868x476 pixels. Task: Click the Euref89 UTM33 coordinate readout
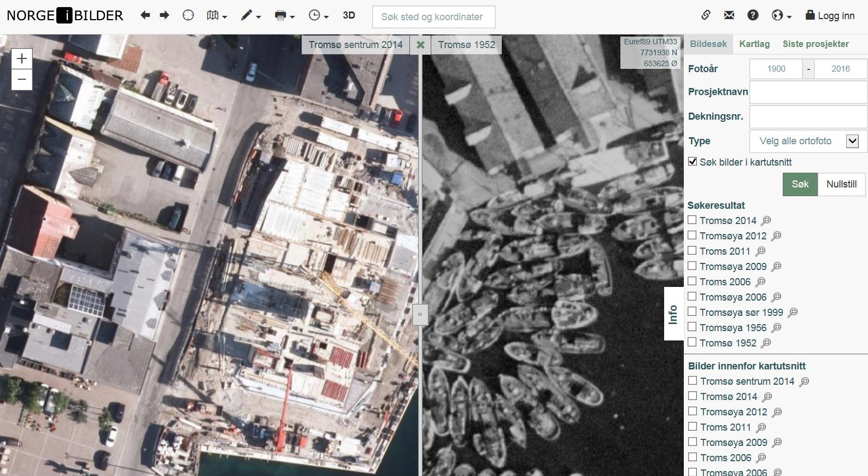coord(650,52)
